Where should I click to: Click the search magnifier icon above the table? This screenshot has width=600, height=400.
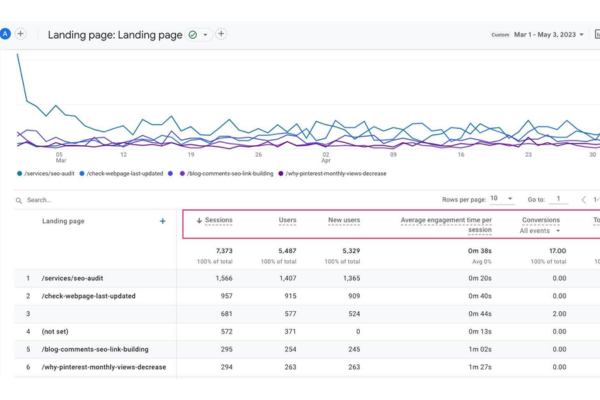point(19,200)
